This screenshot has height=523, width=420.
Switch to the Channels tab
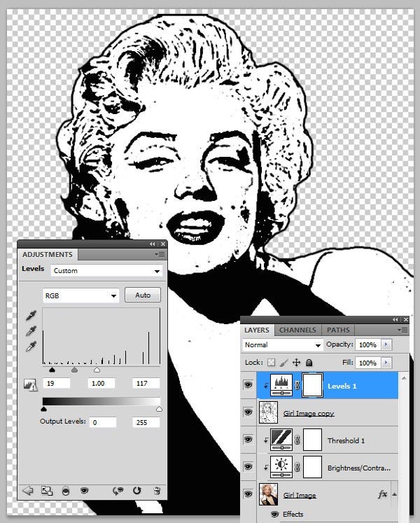[297, 330]
